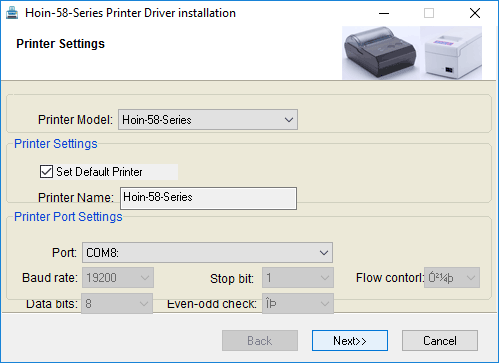The image size is (499, 363).
Task: Click the Next>> button
Action: (350, 341)
